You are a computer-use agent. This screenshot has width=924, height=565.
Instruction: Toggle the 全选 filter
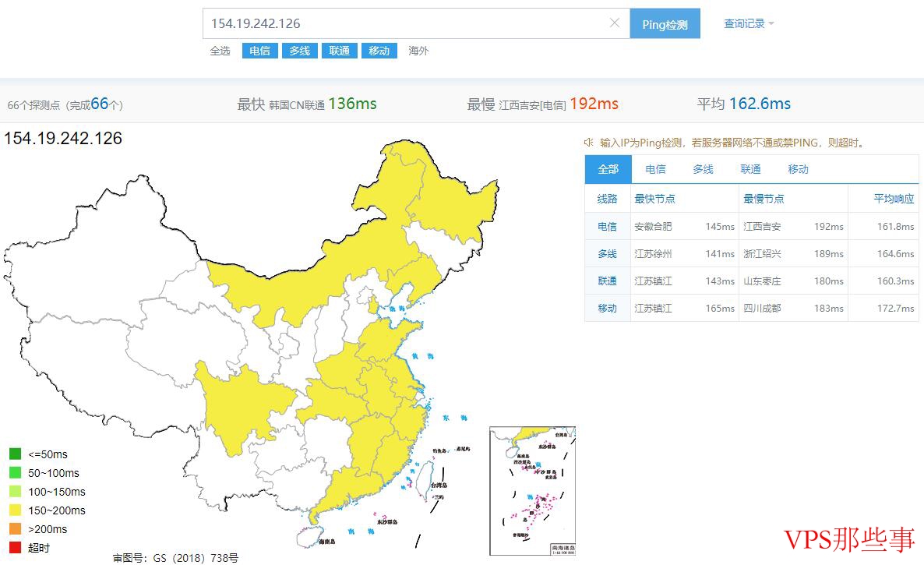(220, 51)
